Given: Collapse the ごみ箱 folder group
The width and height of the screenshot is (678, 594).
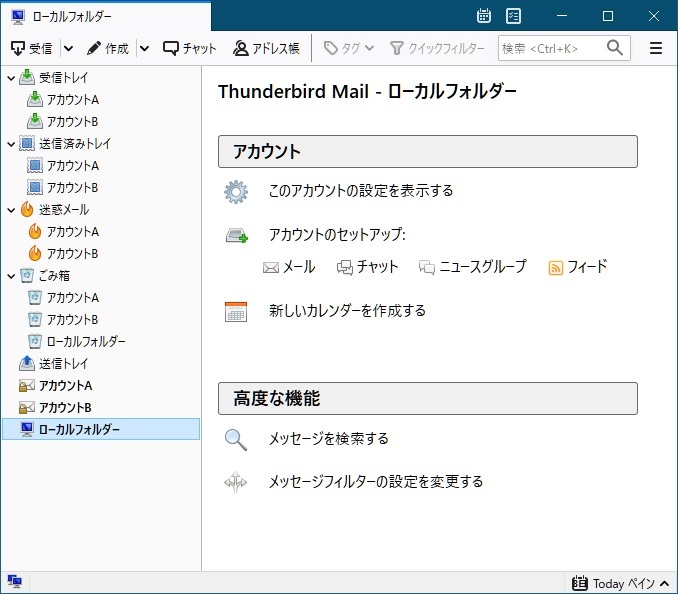Looking at the screenshot, I should (10, 276).
